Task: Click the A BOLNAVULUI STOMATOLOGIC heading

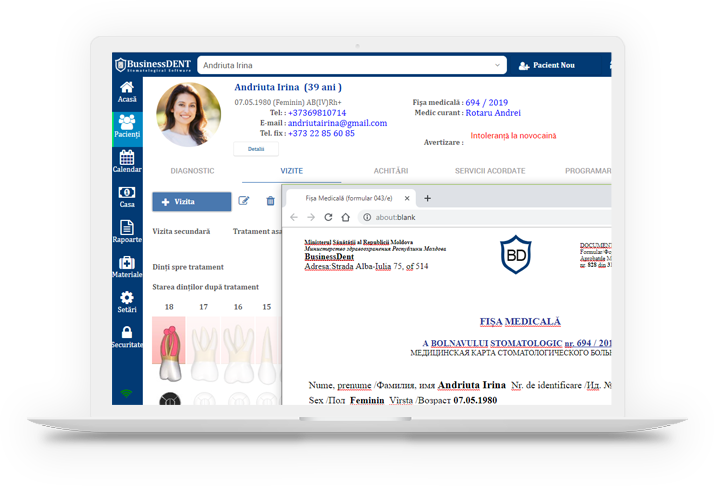Action: coord(492,343)
